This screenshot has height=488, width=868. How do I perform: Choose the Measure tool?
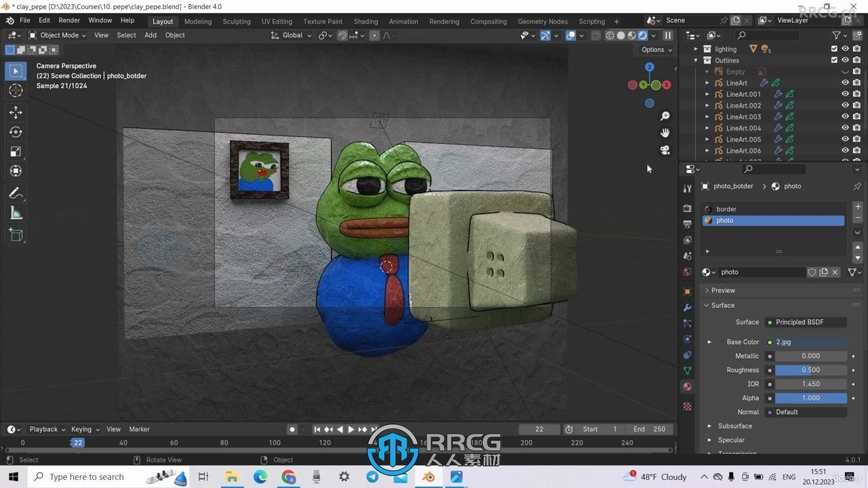click(16, 213)
